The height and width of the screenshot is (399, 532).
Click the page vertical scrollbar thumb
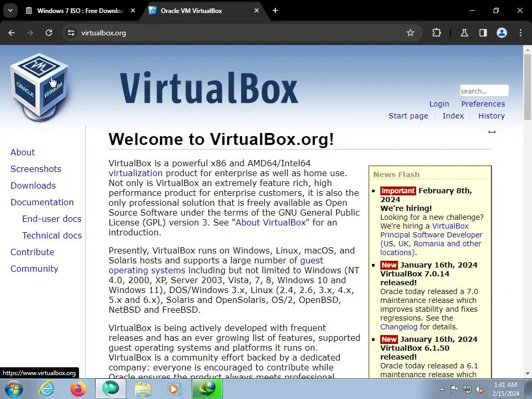pos(527,87)
